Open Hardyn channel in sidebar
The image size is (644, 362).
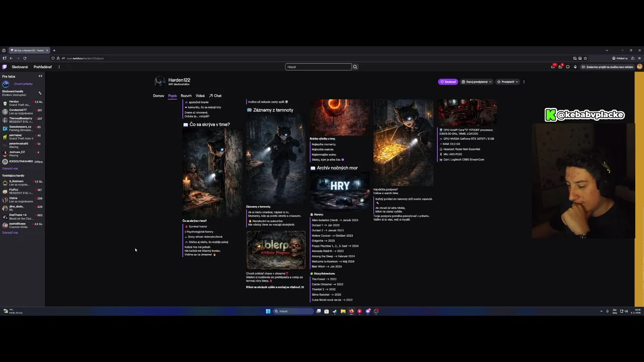click(x=23, y=103)
